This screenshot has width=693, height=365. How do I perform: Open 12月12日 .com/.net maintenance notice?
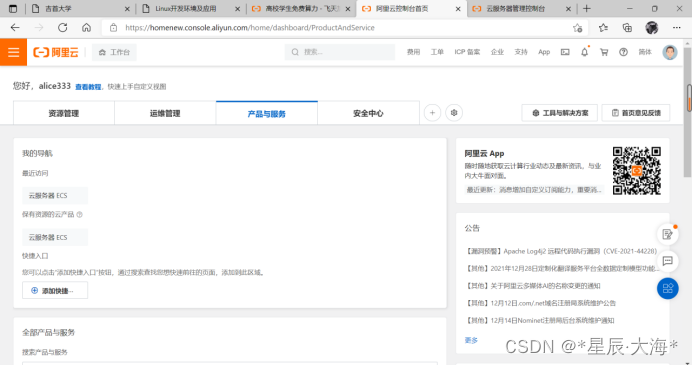540,303
